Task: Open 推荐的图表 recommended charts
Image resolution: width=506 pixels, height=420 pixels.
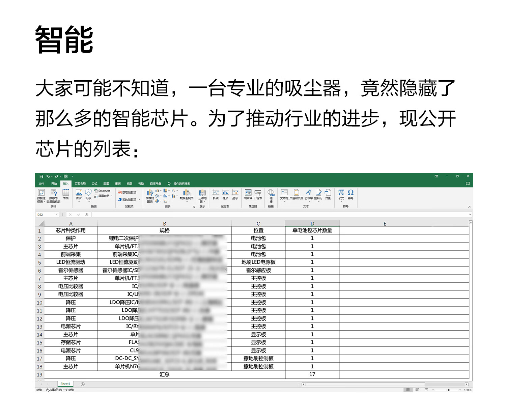Action: tap(150, 196)
